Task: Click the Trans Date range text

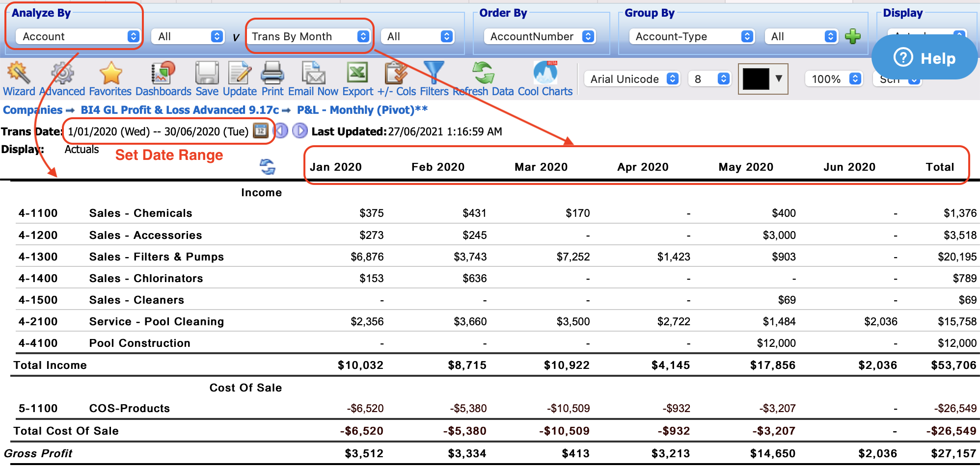Action: coord(158,131)
